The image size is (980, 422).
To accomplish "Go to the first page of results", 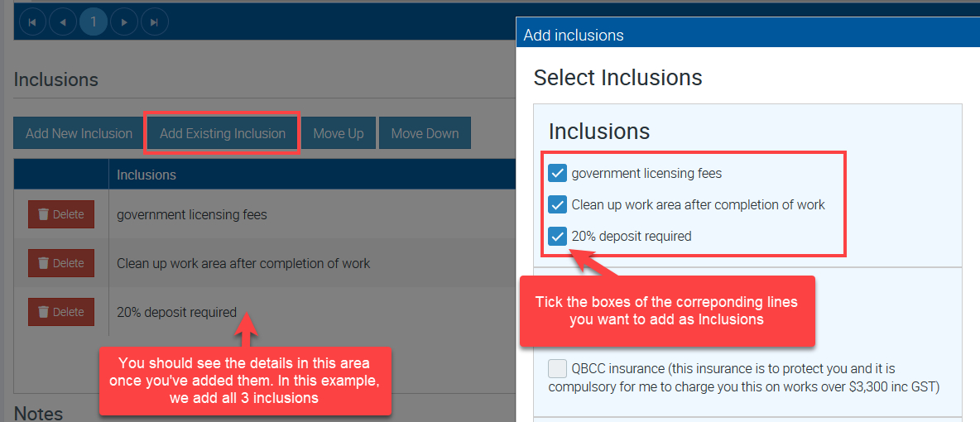I will click(x=32, y=22).
